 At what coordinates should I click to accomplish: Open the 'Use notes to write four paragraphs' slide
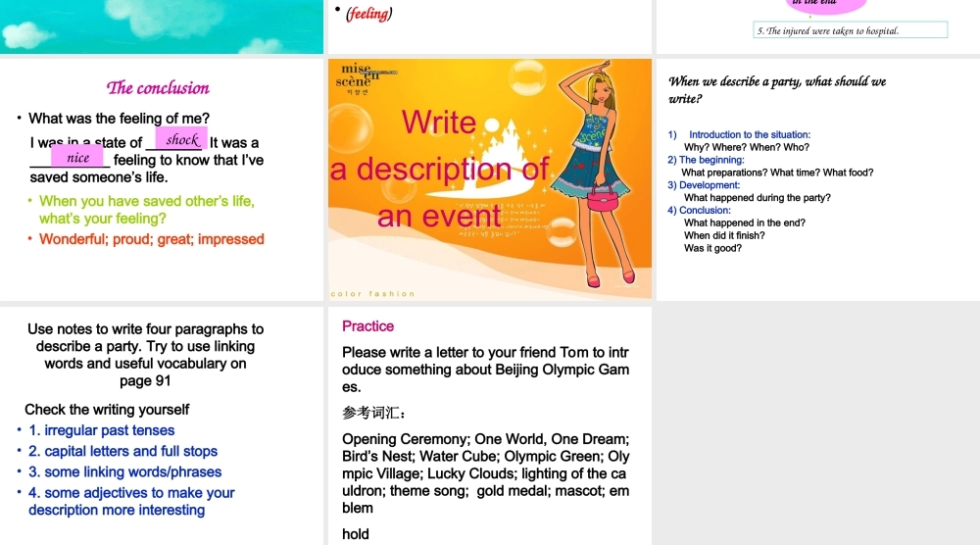click(x=162, y=425)
